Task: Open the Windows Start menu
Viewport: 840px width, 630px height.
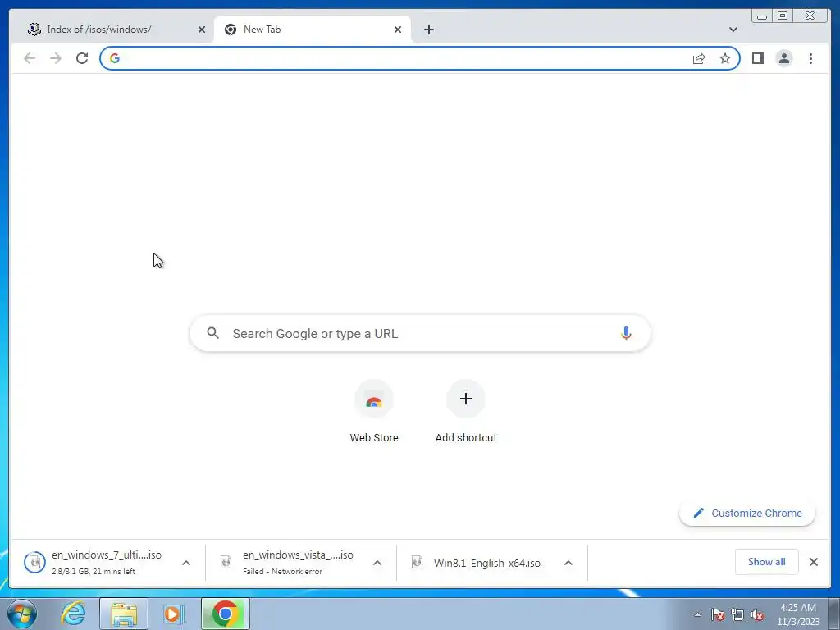Action: pos(22,614)
